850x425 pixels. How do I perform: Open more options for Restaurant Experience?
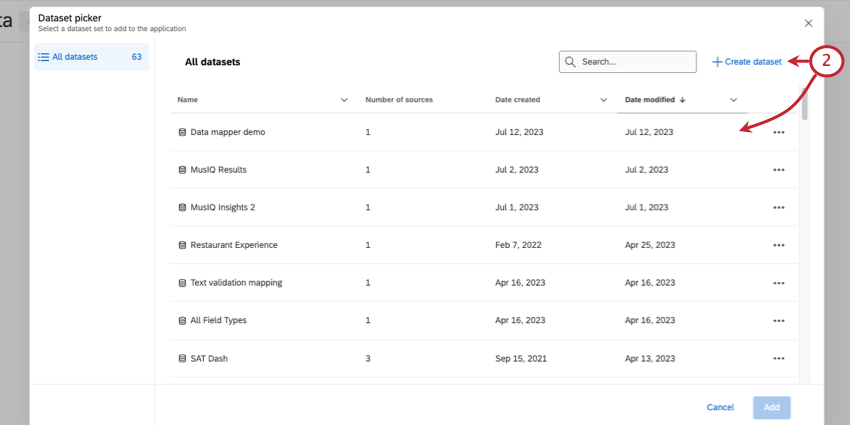(778, 245)
